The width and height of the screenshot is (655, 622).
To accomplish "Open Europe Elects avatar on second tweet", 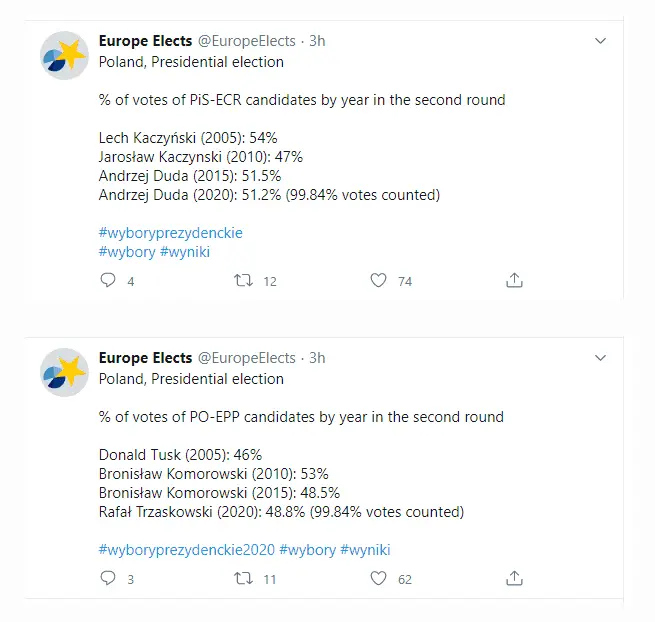I will pyautogui.click(x=64, y=373).
